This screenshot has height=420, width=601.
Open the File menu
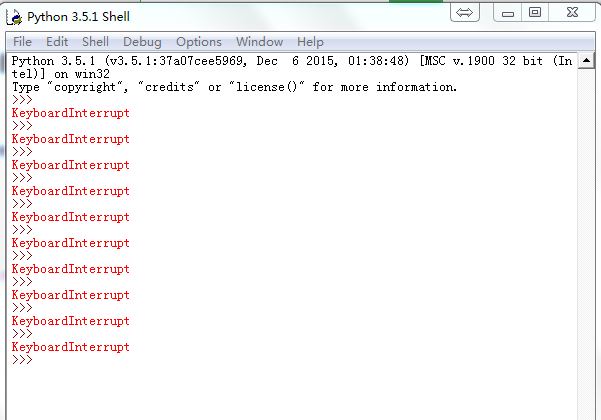click(x=22, y=42)
